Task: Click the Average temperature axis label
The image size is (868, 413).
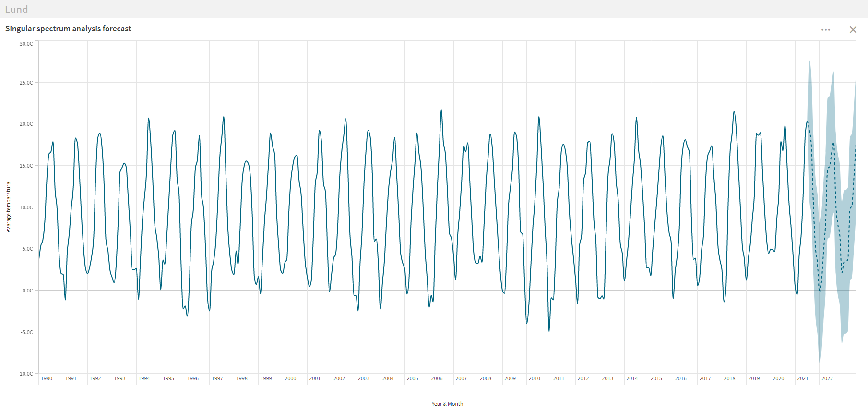Action: 8,207
